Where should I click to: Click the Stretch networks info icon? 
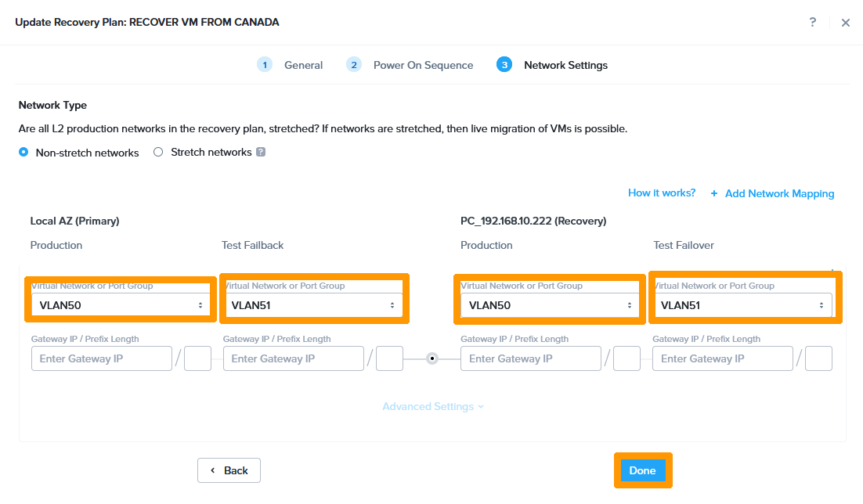click(261, 153)
